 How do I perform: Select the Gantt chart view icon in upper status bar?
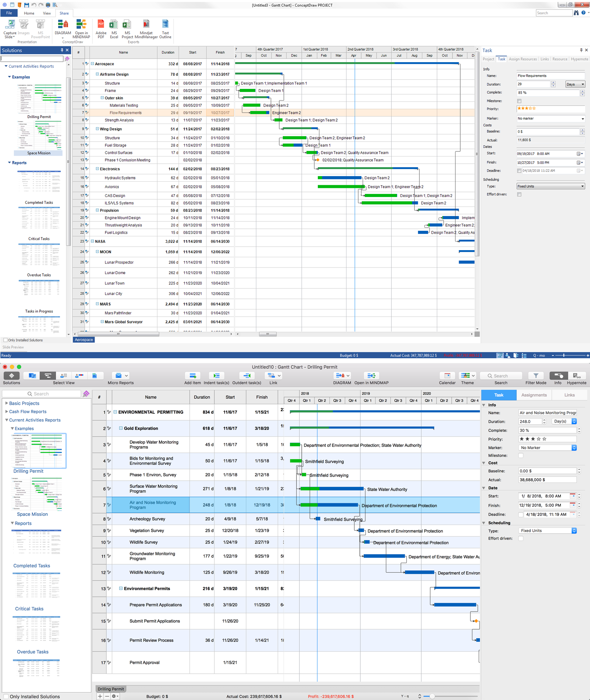click(x=500, y=356)
